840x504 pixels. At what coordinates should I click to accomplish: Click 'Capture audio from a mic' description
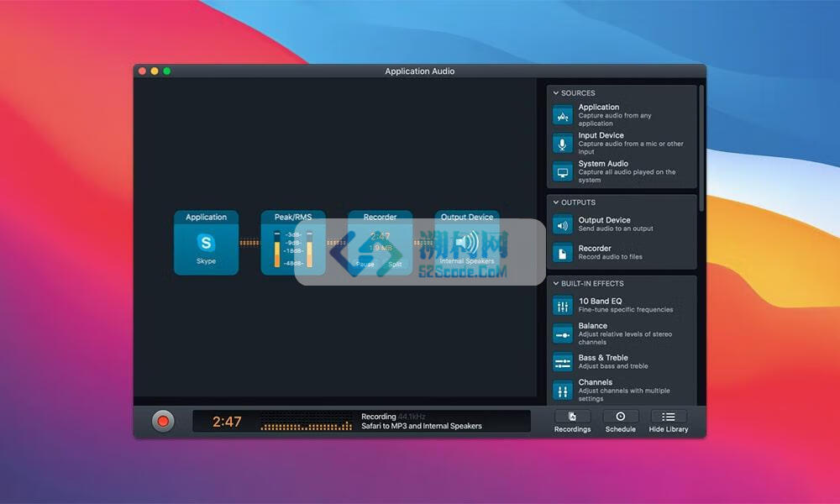point(631,148)
